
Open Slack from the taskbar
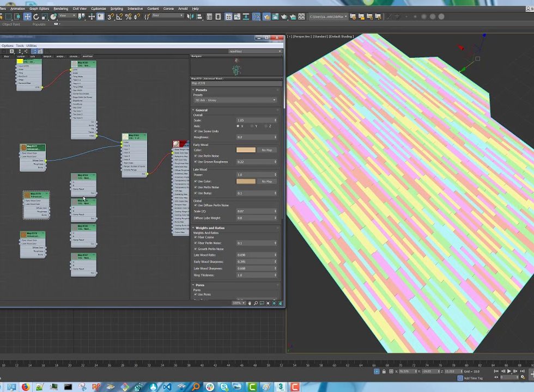click(x=210, y=387)
